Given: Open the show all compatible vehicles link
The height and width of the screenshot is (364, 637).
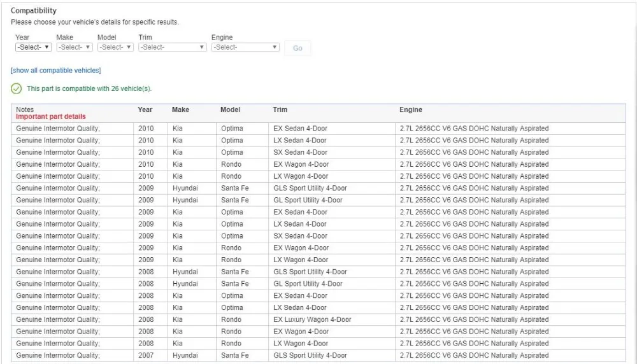Looking at the screenshot, I should 56,71.
